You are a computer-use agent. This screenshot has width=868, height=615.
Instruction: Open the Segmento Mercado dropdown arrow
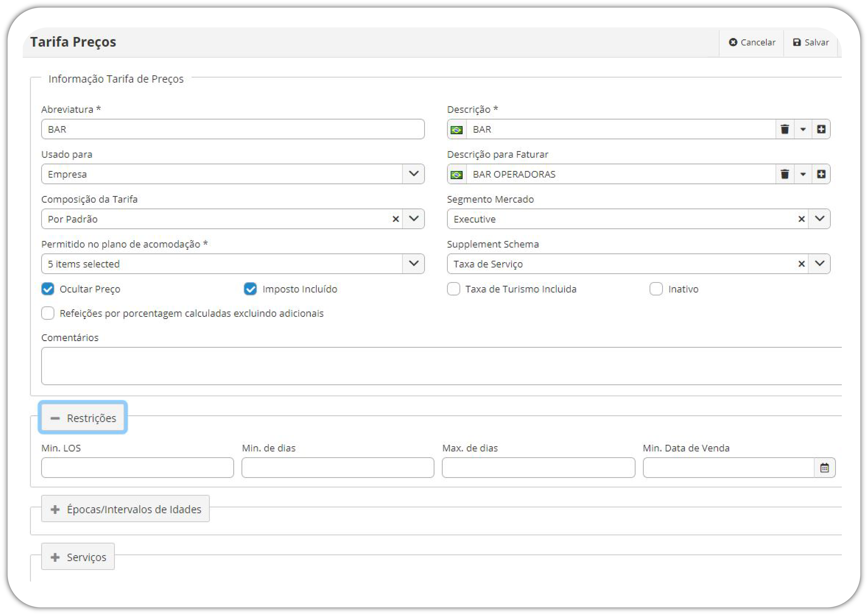819,219
